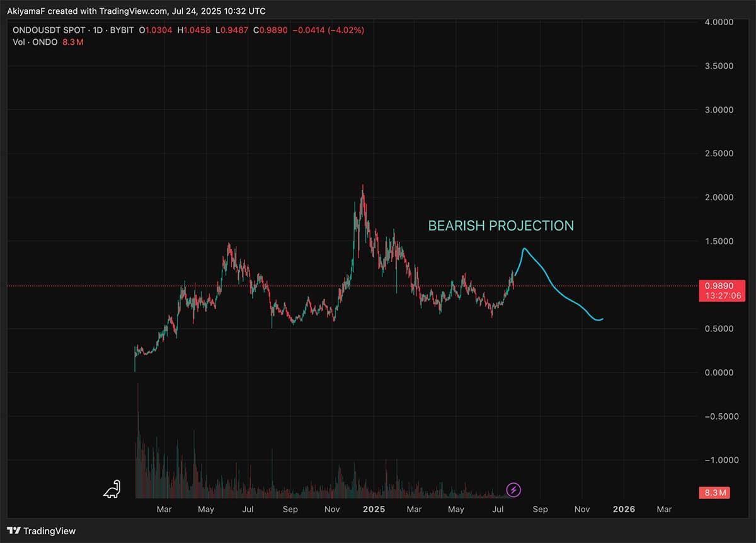The height and width of the screenshot is (543, 756).
Task: Open the 1D timeframe selector in the legend
Action: point(97,29)
